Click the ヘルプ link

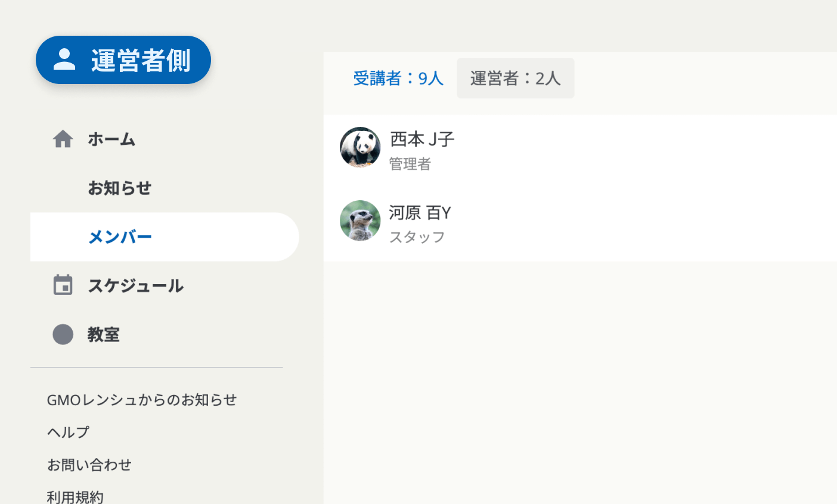point(69,432)
